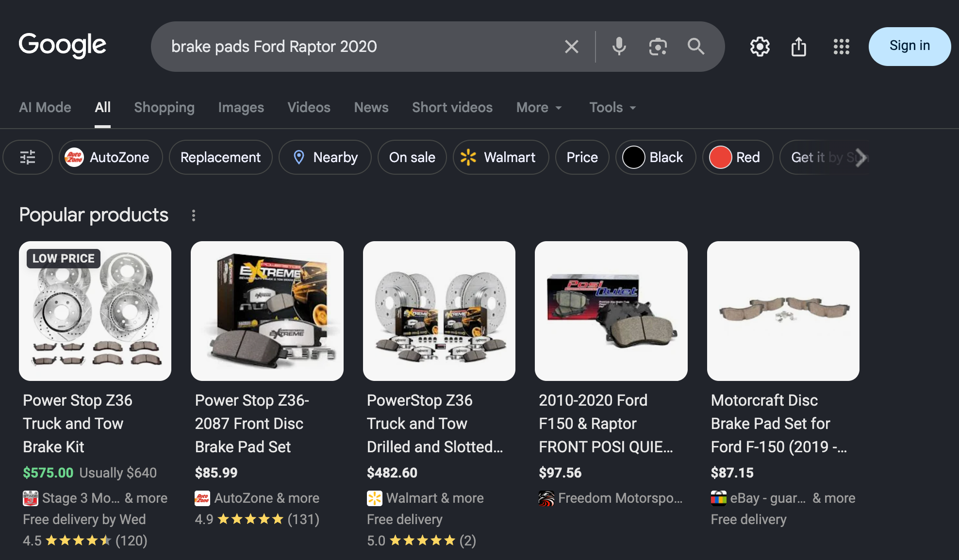This screenshot has height=560, width=959.
Task: Click the share icon in the header
Action: [799, 47]
